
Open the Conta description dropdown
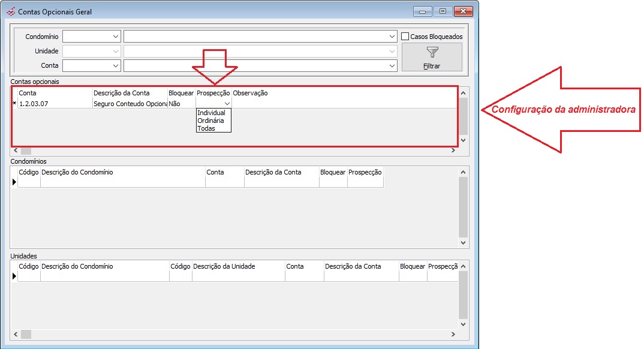392,65
